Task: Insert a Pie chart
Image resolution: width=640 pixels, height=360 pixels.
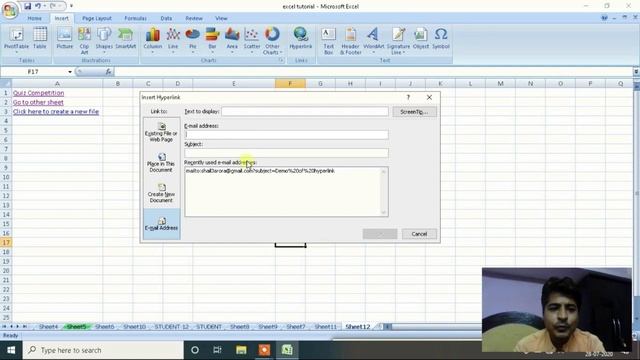Action: click(193, 40)
